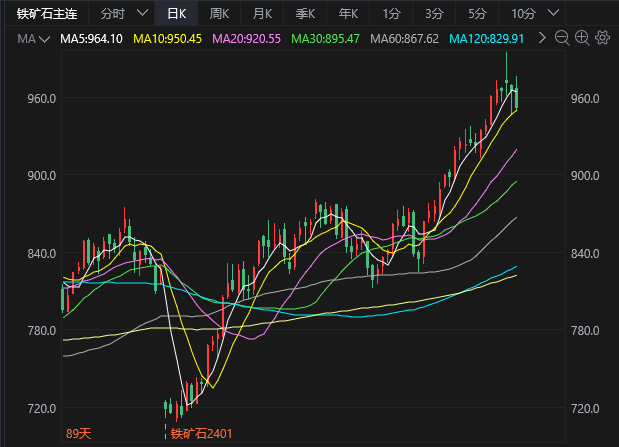Click the 铁矿石2401 contract marker label
The height and width of the screenshot is (447, 619).
[200, 433]
